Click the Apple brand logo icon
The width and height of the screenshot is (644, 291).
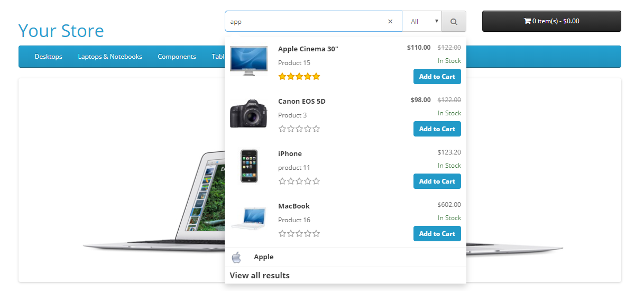coord(236,258)
